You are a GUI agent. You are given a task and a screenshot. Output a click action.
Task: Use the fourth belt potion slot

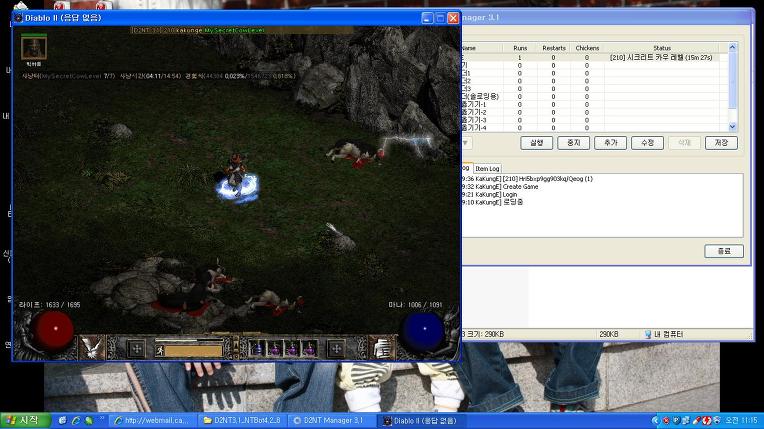(x=308, y=349)
